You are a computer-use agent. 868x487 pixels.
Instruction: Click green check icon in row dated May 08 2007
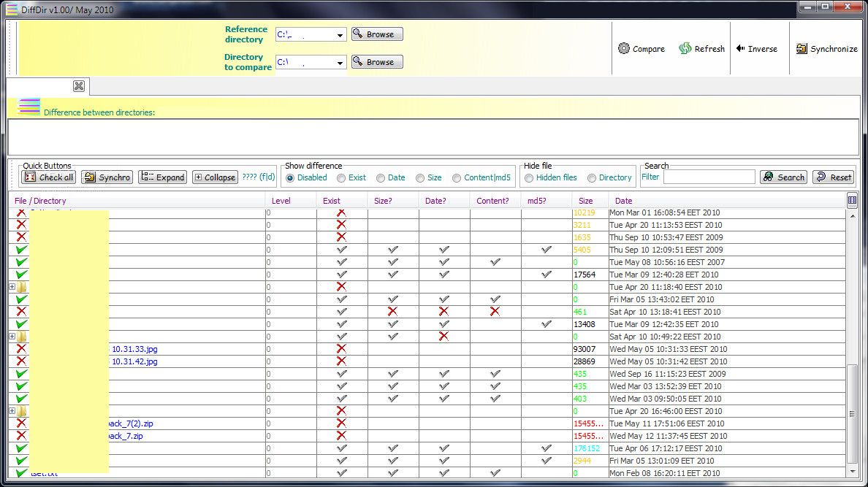tap(21, 262)
